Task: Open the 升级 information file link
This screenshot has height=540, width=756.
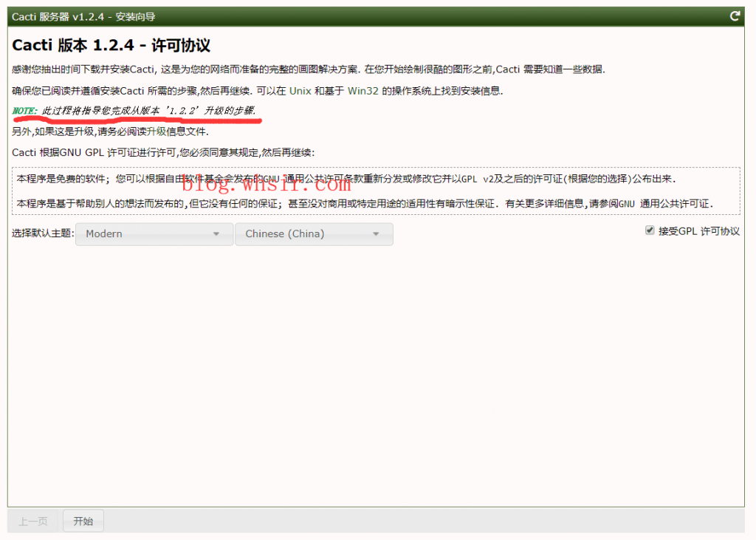Action: pos(157,131)
